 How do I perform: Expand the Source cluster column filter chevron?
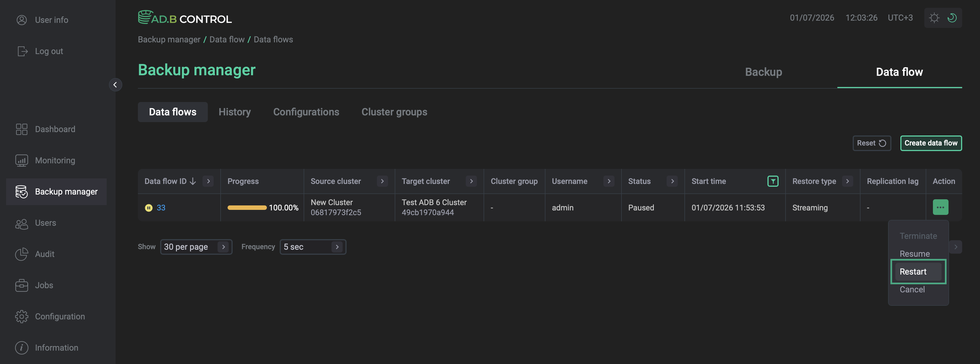click(x=382, y=181)
